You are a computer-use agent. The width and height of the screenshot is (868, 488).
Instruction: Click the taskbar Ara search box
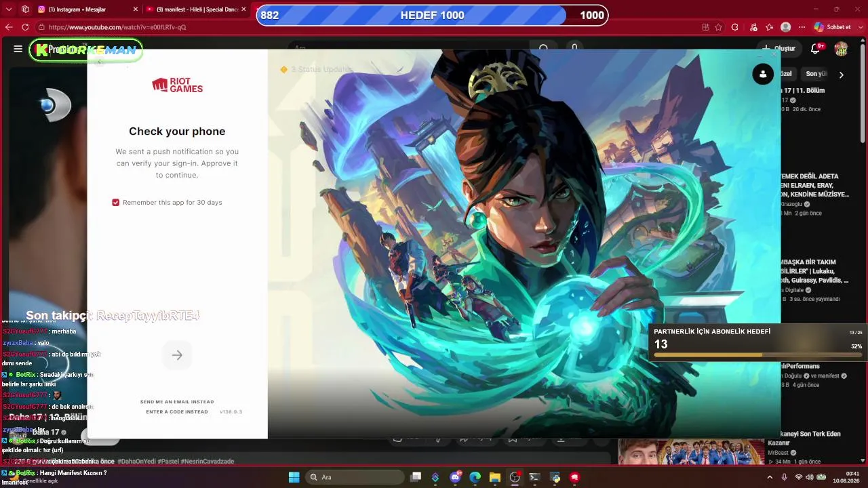click(353, 477)
